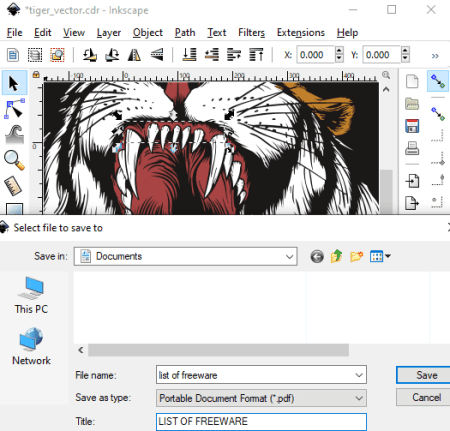Viewport: 450px width, 431px height.
Task: Lower selection to bottom icon
Action: click(x=189, y=55)
